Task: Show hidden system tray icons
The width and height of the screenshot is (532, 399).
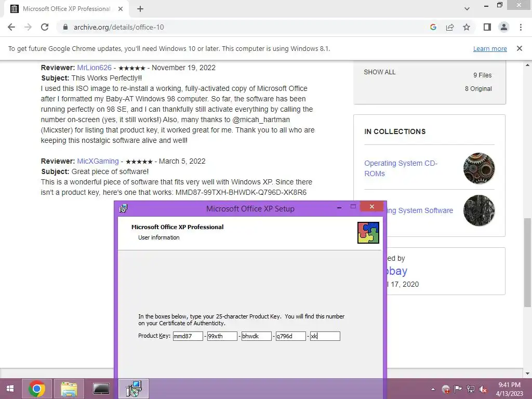Action: click(x=433, y=389)
